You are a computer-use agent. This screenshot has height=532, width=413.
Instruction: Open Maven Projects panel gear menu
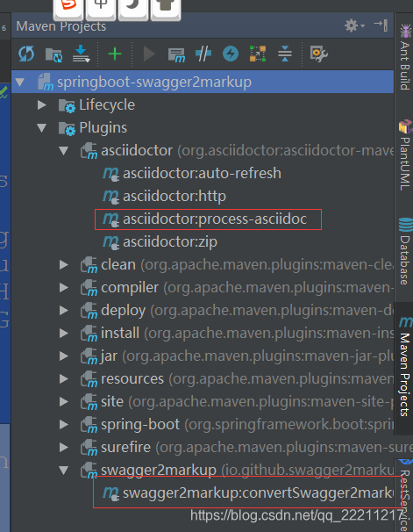tap(354, 25)
